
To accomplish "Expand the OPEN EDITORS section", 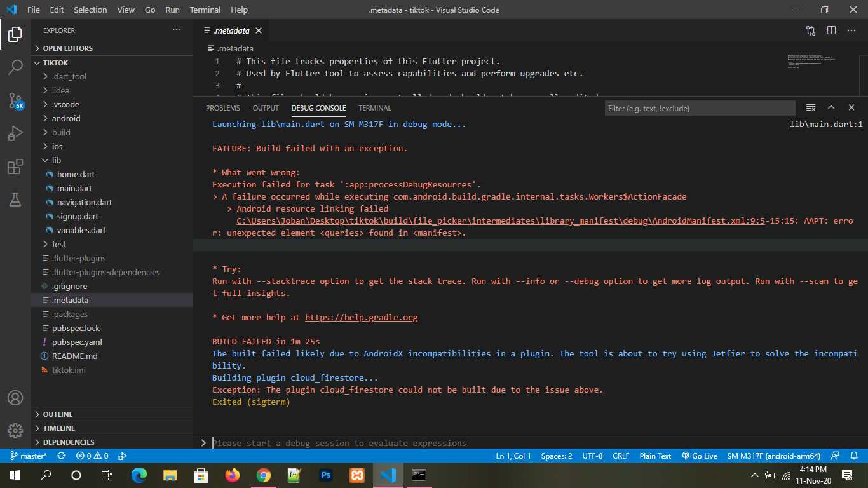I will tap(112, 48).
